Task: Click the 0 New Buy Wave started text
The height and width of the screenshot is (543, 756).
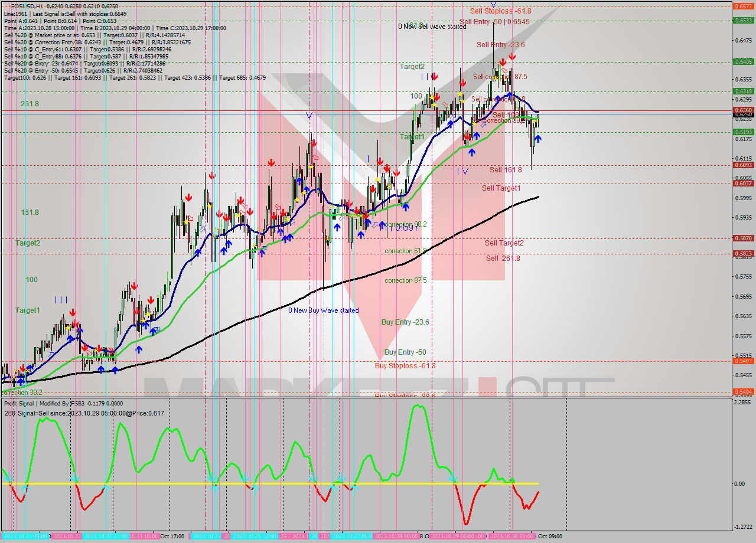Action: tap(322, 310)
